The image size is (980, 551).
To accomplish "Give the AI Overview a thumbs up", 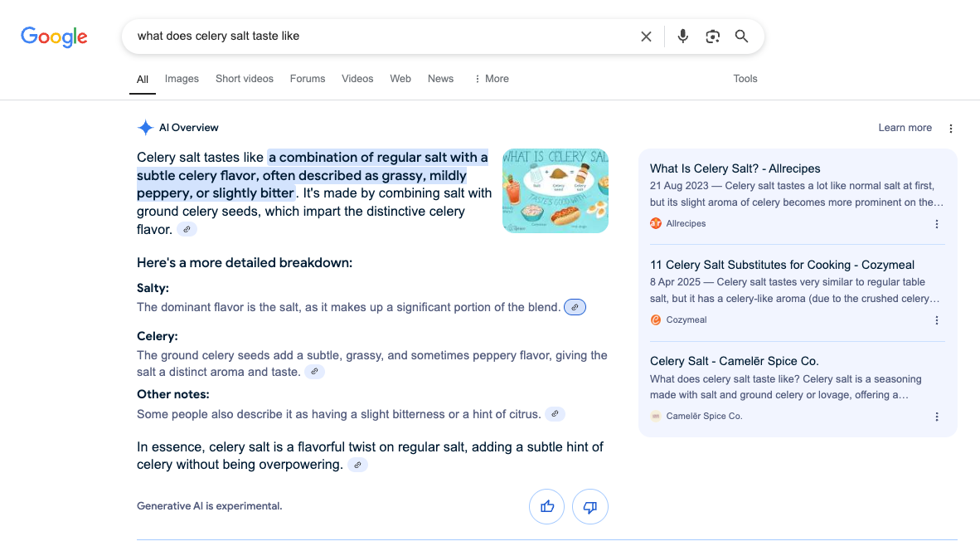I will 546,506.
